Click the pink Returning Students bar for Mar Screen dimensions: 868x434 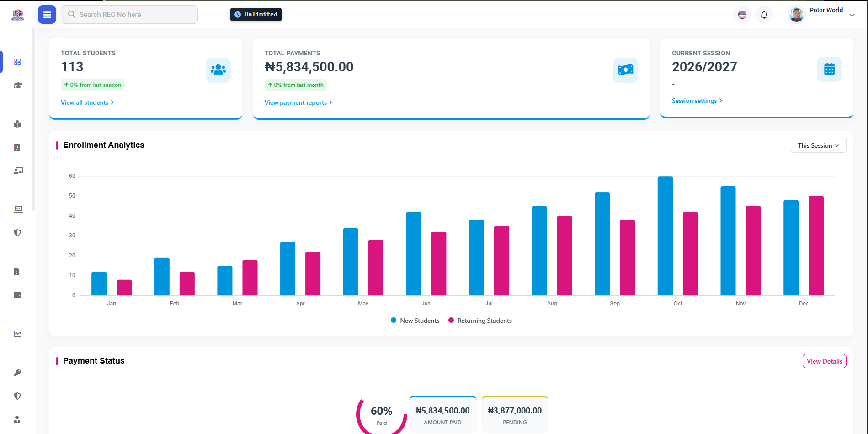click(250, 278)
